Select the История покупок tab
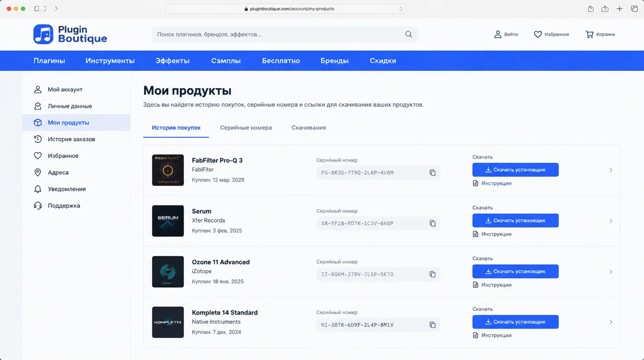Screen dimensions: 644x360 coord(176,128)
